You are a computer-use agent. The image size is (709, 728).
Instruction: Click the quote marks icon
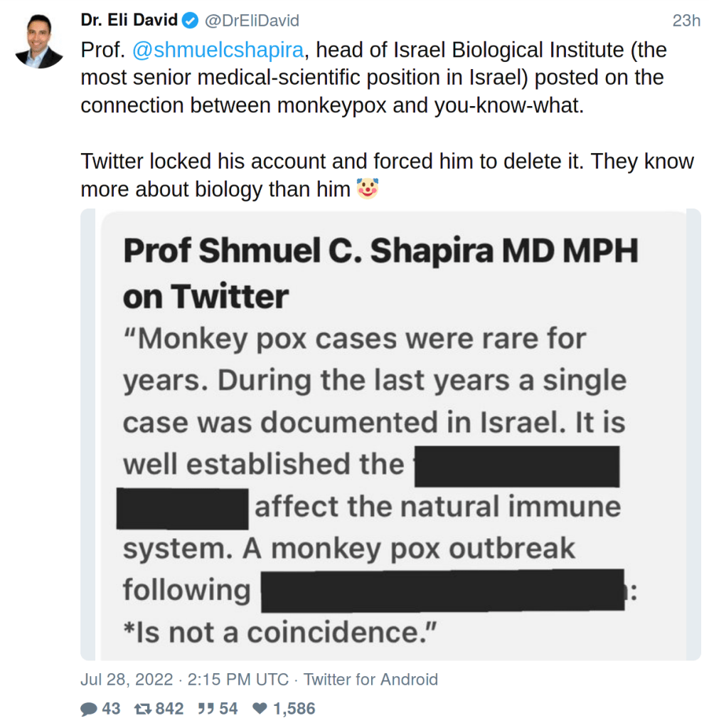click(206, 709)
